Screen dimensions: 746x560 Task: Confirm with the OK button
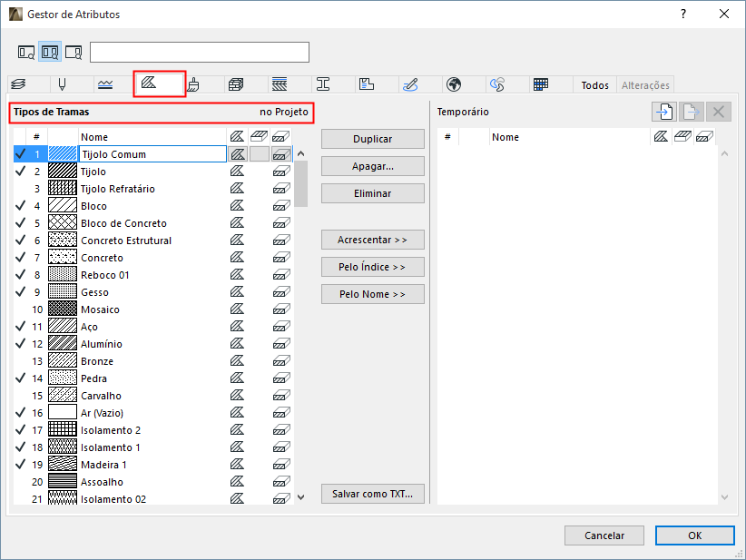point(694,535)
